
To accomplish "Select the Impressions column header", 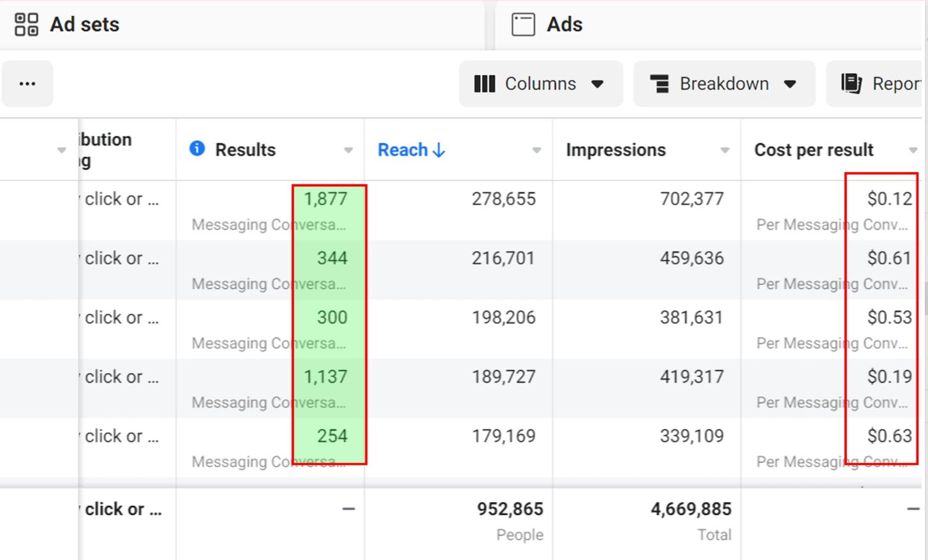I will pyautogui.click(x=615, y=150).
